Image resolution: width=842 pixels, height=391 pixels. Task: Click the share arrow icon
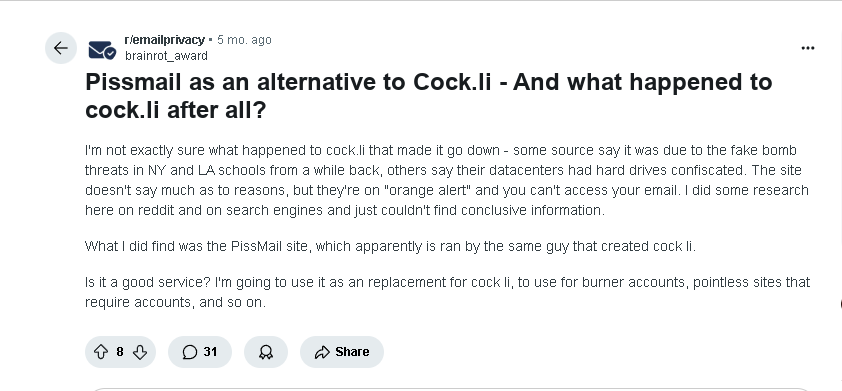(322, 352)
